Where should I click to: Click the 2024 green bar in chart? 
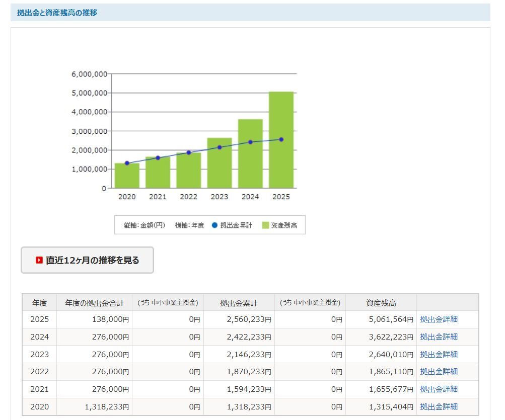tap(250, 166)
